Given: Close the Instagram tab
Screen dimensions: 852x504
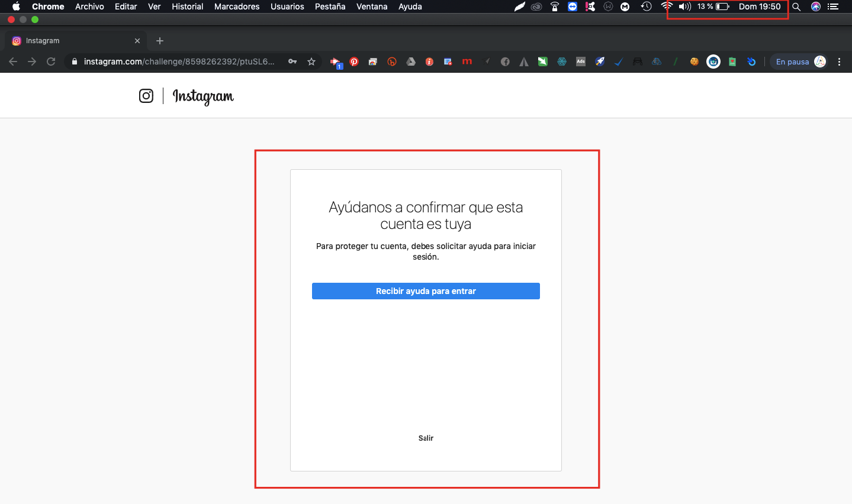Looking at the screenshot, I should point(137,41).
